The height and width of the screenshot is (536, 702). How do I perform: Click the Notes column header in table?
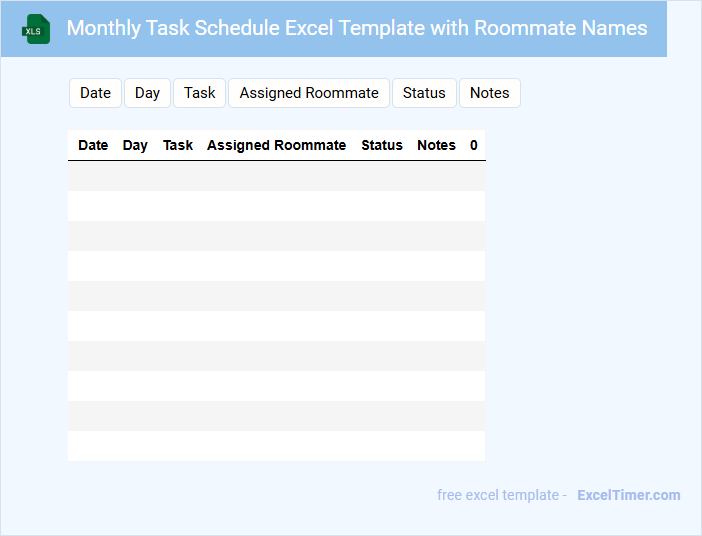point(436,145)
